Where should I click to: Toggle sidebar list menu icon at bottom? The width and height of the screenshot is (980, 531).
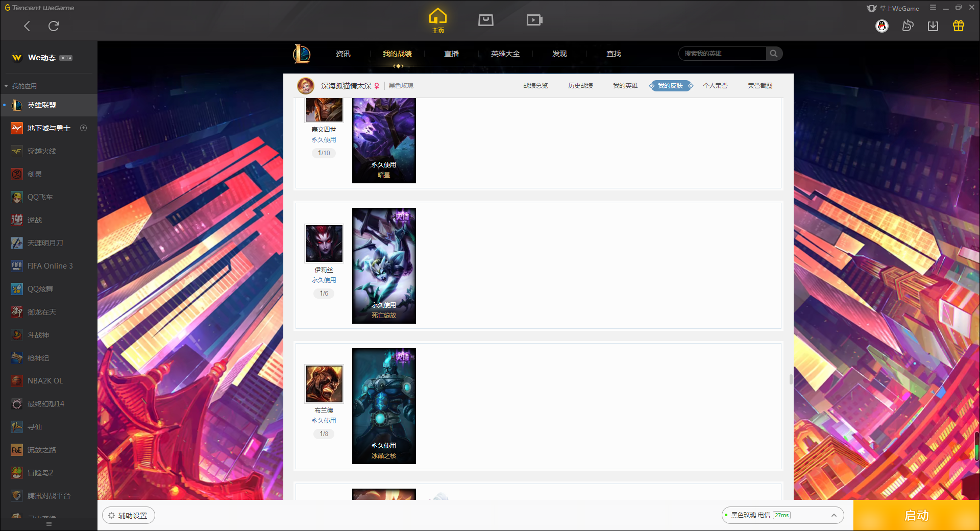pos(49,524)
